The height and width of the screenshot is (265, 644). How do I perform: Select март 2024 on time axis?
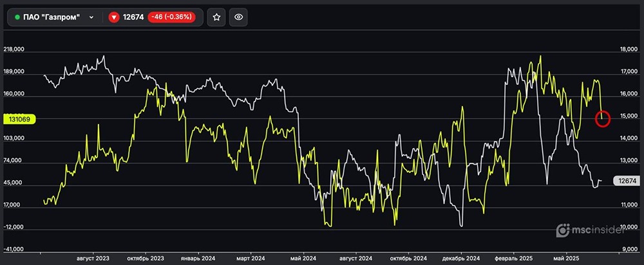click(x=251, y=259)
